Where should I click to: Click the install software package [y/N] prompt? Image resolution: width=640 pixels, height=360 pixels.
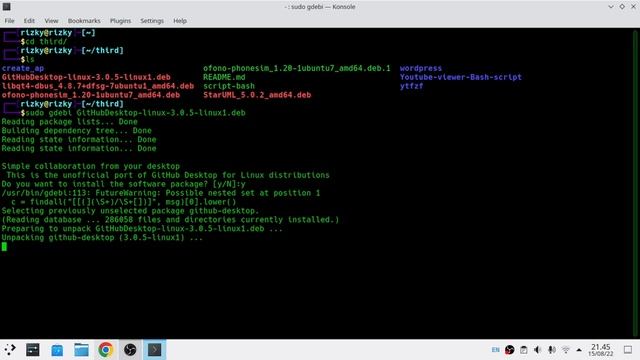click(x=124, y=184)
